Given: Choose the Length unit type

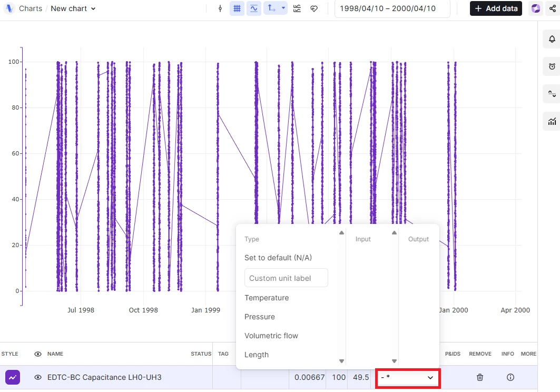Looking at the screenshot, I should (x=257, y=355).
